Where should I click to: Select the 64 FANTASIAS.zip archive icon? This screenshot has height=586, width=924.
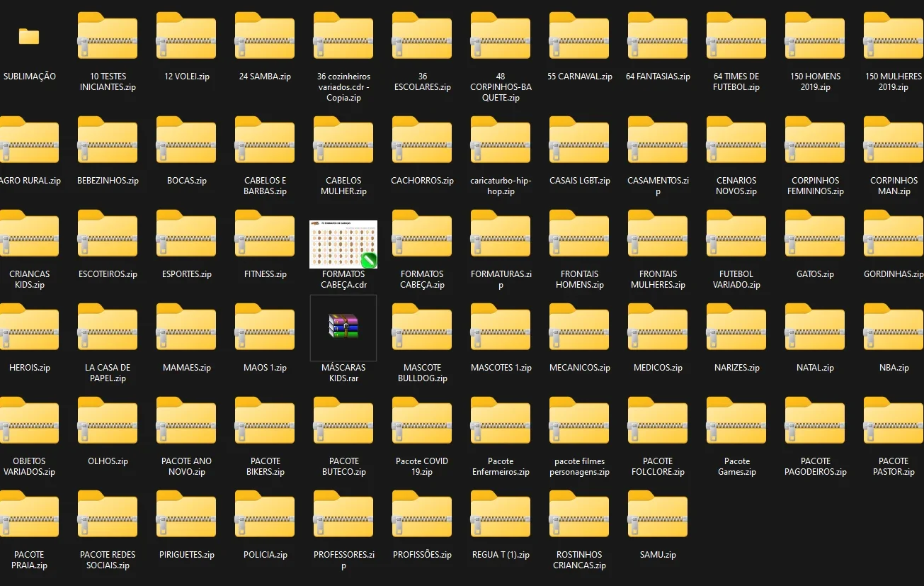[x=658, y=35]
